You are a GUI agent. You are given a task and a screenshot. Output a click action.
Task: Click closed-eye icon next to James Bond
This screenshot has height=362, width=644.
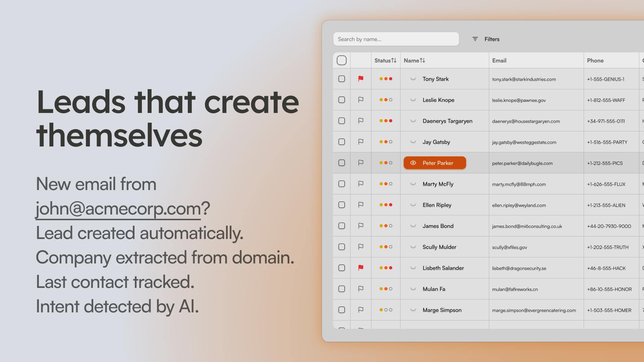click(x=413, y=226)
